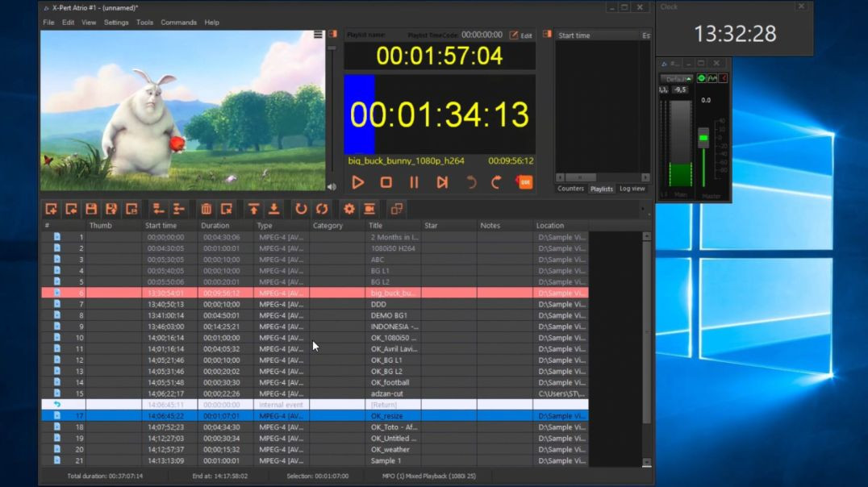Move the selected clip up
The image size is (868, 487).
(x=253, y=209)
